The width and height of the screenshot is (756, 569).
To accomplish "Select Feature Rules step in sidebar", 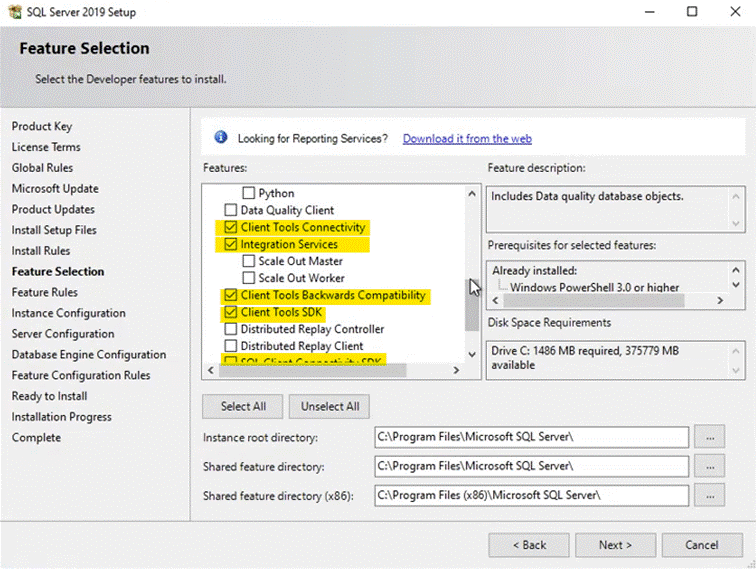I will pyautogui.click(x=45, y=292).
